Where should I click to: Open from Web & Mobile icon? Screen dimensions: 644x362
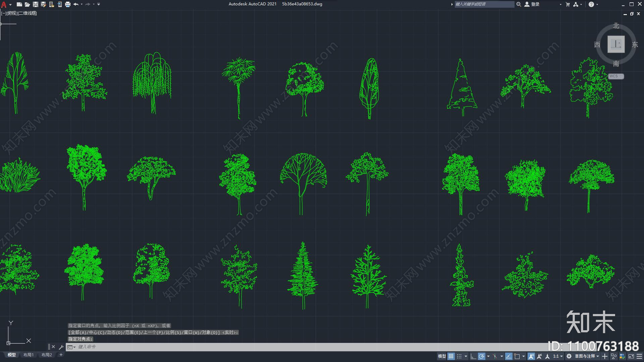click(x=52, y=4)
